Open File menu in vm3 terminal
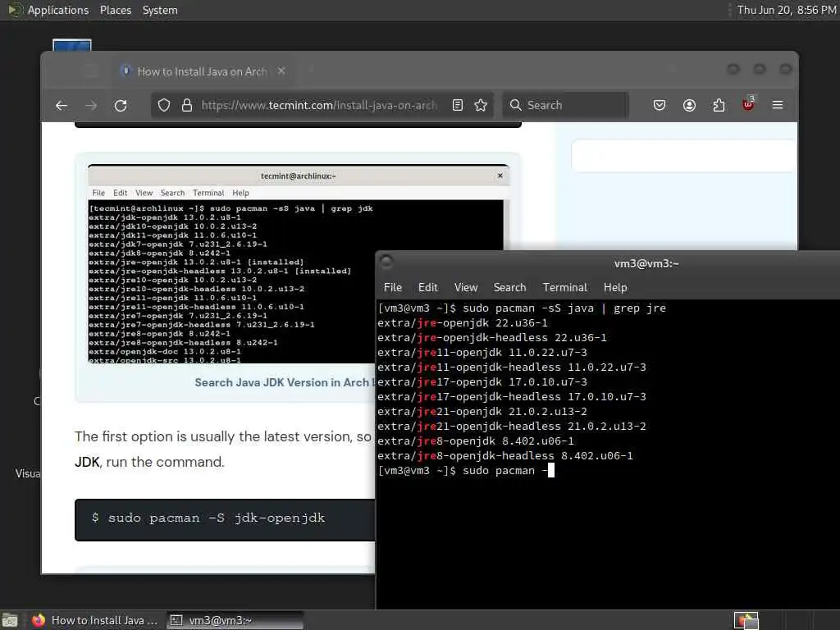This screenshot has width=840, height=630. pos(393,288)
